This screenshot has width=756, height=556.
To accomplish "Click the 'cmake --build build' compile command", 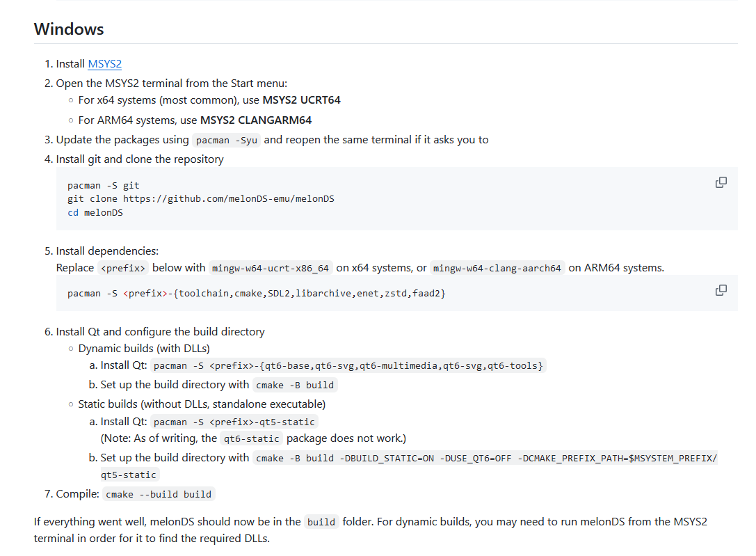I will click(x=159, y=495).
